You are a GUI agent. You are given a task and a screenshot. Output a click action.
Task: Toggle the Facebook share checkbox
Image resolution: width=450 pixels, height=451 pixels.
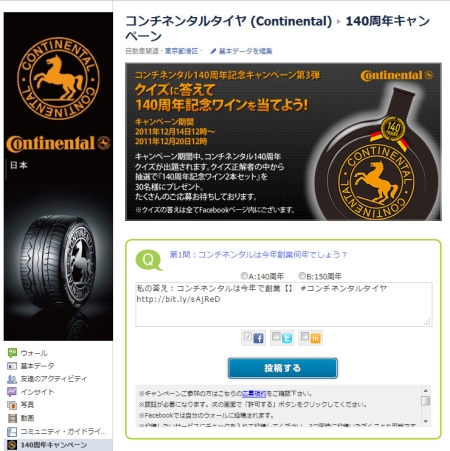click(x=247, y=336)
